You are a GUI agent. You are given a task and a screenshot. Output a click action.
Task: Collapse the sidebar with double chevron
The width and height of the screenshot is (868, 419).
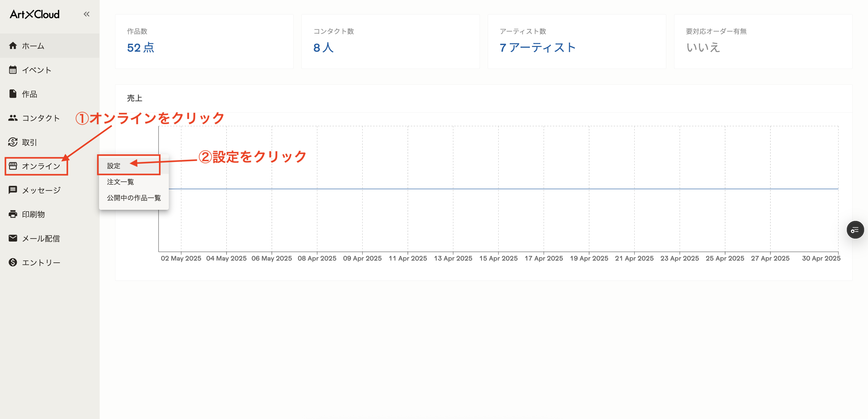pyautogui.click(x=87, y=14)
